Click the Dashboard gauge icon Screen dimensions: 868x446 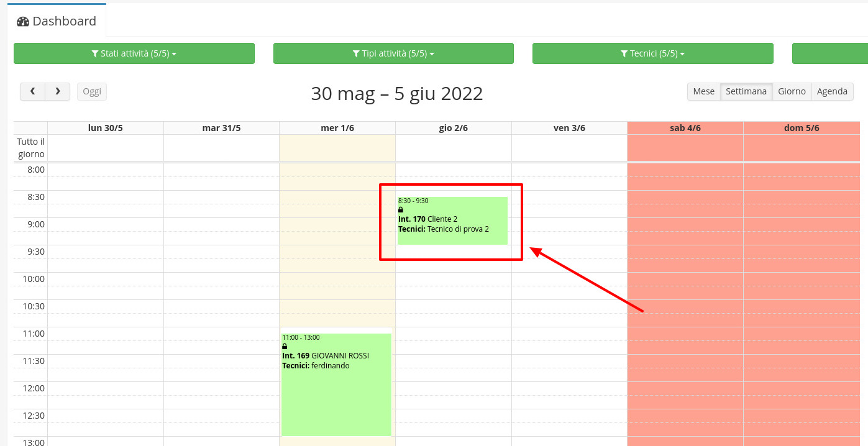(x=23, y=22)
